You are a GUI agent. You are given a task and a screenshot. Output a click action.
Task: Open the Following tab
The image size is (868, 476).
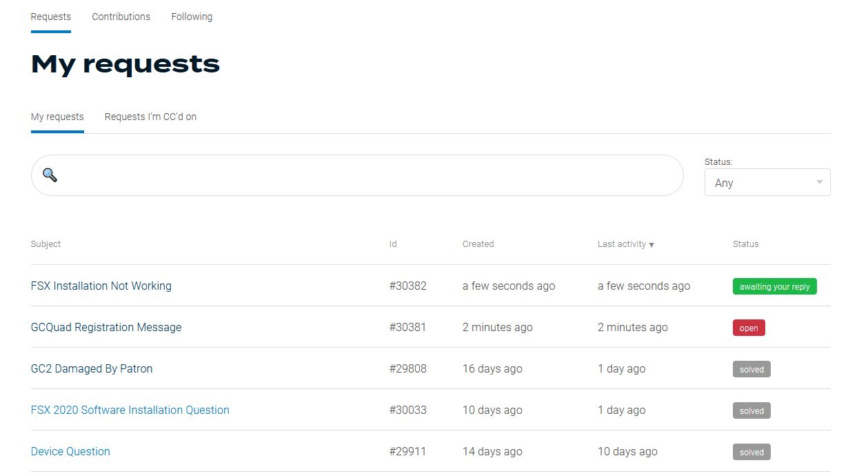pyautogui.click(x=192, y=17)
